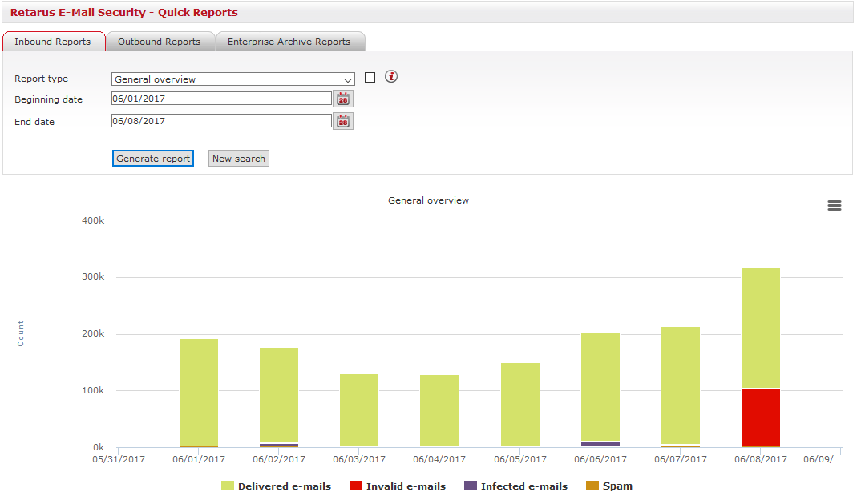Click the New search button

point(238,159)
